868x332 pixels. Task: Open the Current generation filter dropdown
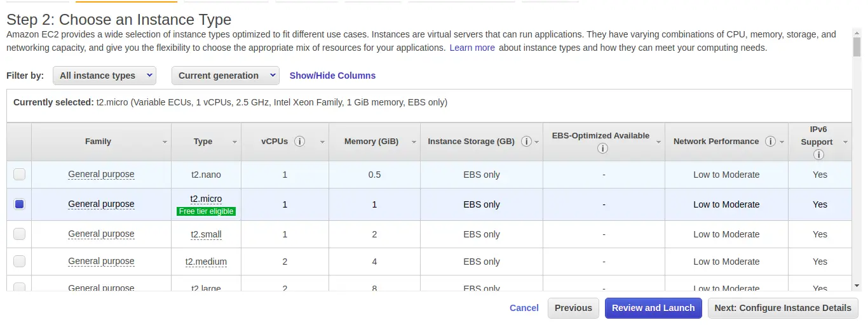[x=226, y=76]
